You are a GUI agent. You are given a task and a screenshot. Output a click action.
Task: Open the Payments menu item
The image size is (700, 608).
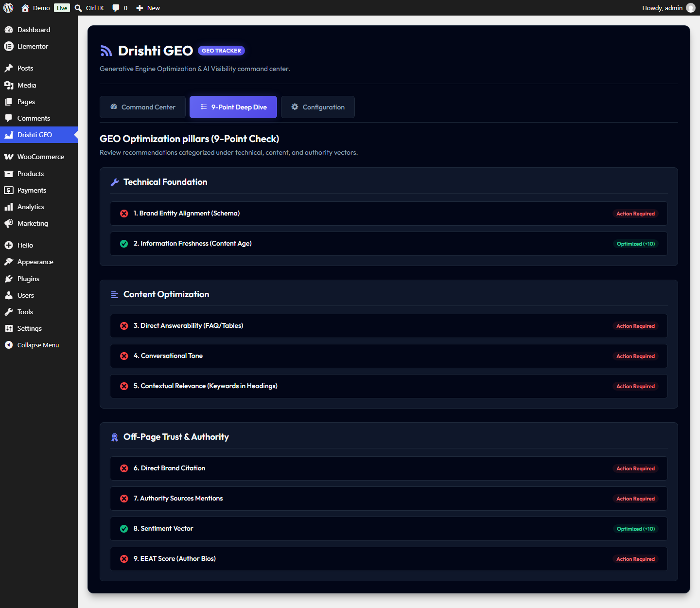(39, 190)
